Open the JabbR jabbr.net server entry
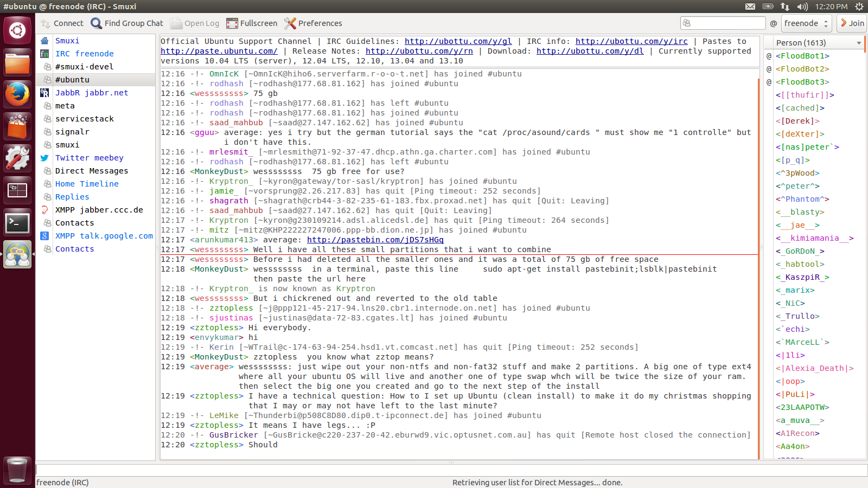The height and width of the screenshot is (488, 868). tap(91, 93)
